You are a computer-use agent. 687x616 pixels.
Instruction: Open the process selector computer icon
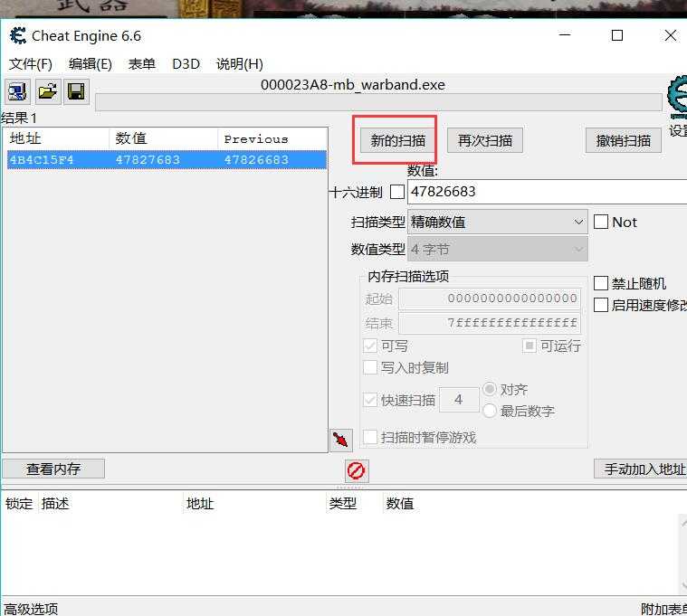click(x=17, y=92)
